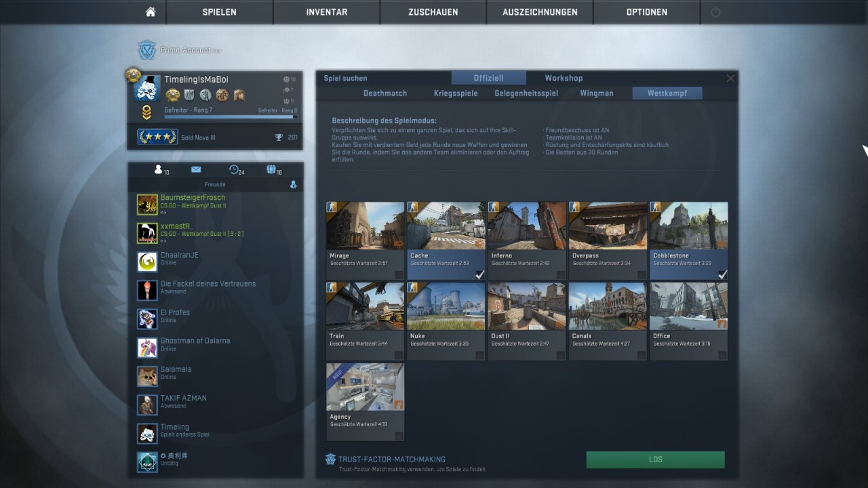Click the smiley commendation icon
This screenshot has height=488, width=868.
(286, 79)
